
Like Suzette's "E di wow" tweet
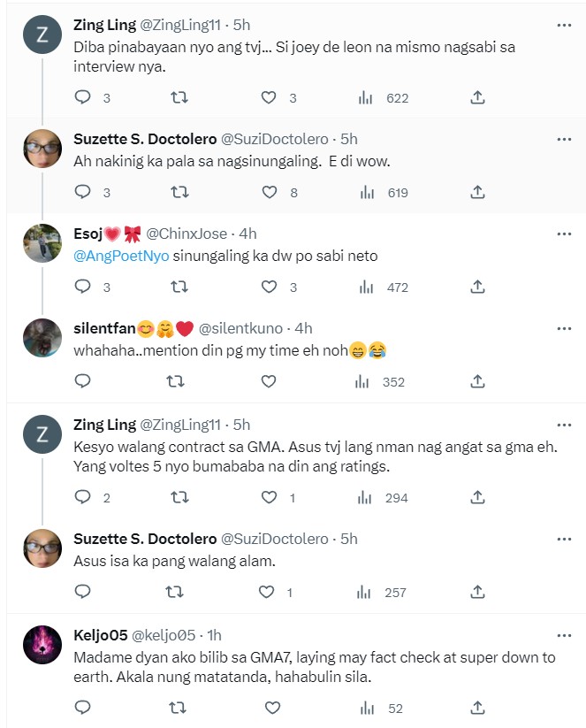[x=270, y=192]
